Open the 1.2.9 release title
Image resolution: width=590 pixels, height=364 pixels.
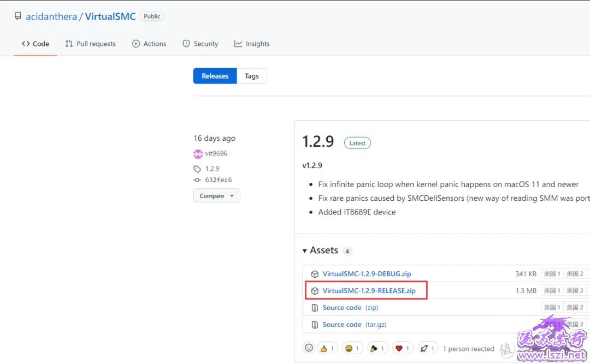click(318, 142)
